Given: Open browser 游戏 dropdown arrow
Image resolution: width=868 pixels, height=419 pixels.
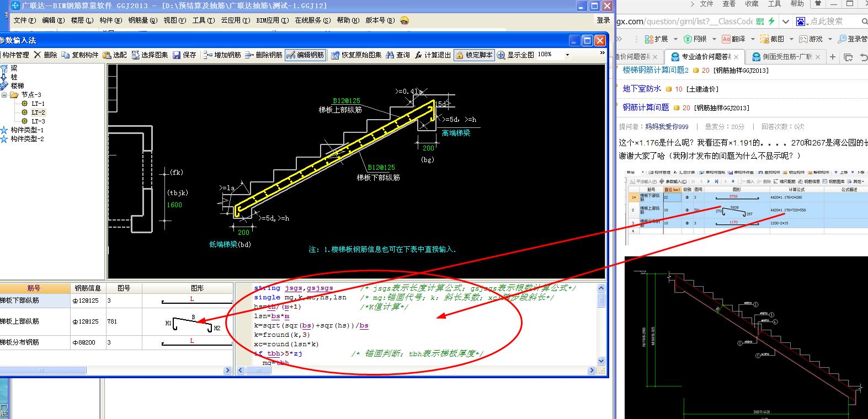Looking at the screenshot, I should tap(830, 39).
